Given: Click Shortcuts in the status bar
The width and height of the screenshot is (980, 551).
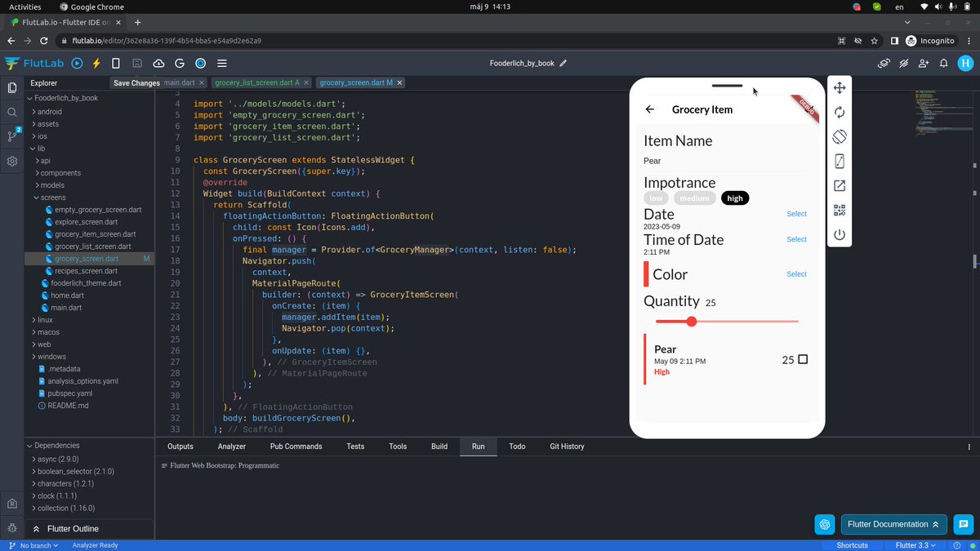Looking at the screenshot, I should point(852,545).
